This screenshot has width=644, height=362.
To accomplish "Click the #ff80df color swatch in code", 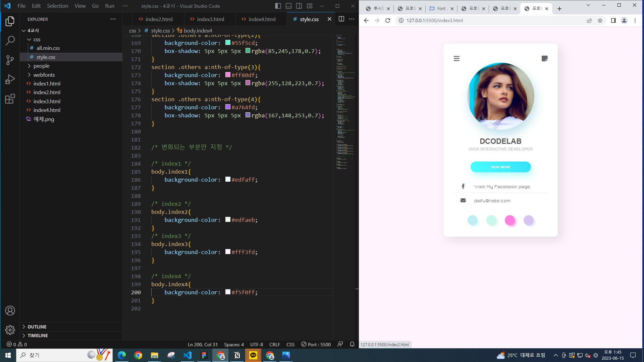I will 228,75.
